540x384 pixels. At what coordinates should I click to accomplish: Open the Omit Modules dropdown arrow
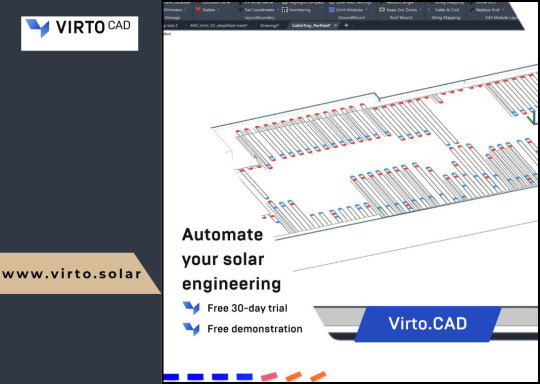pyautogui.click(x=366, y=10)
